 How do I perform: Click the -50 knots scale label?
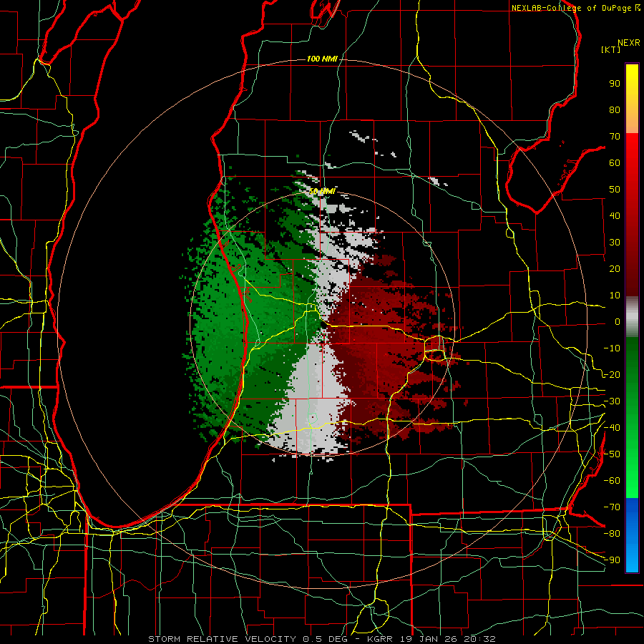click(612, 454)
